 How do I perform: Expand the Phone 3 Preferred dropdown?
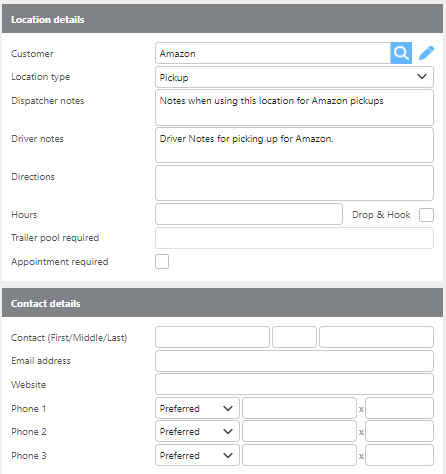tap(197, 455)
